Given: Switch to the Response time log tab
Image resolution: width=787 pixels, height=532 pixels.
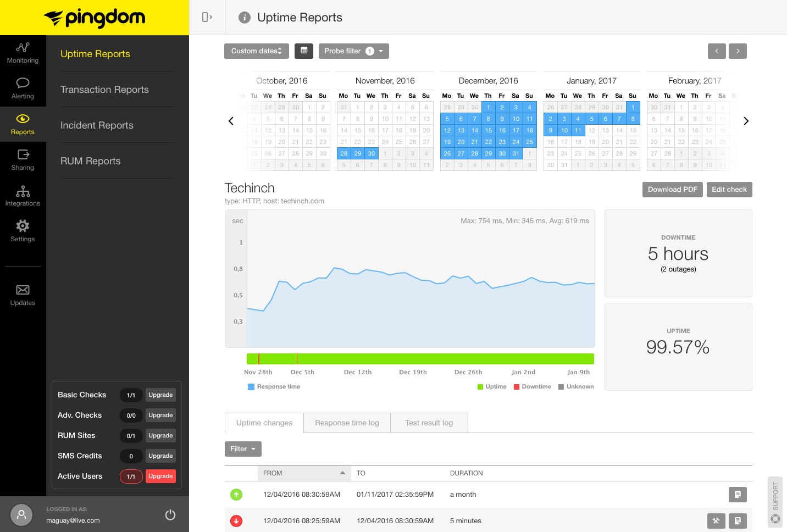Looking at the screenshot, I should click(347, 423).
